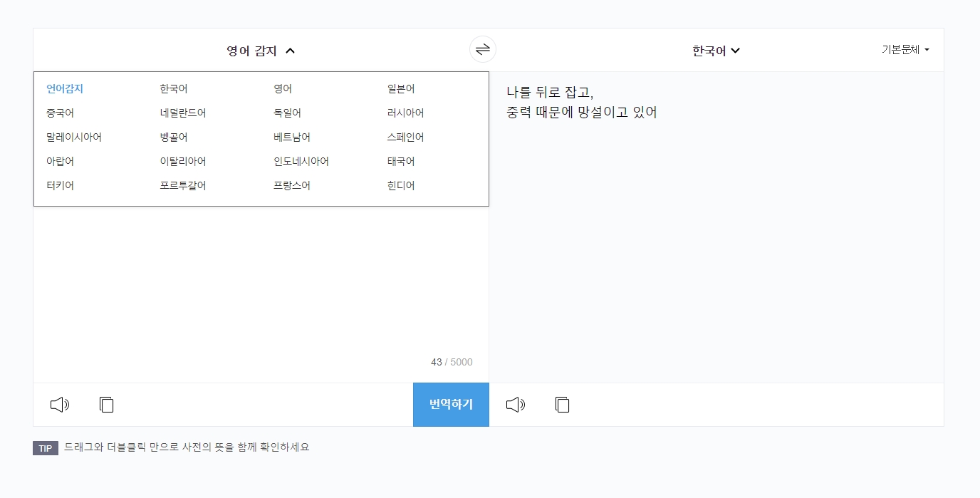The height and width of the screenshot is (498, 980).
Task: Open the 기본문체 style dropdown
Action: pos(905,50)
